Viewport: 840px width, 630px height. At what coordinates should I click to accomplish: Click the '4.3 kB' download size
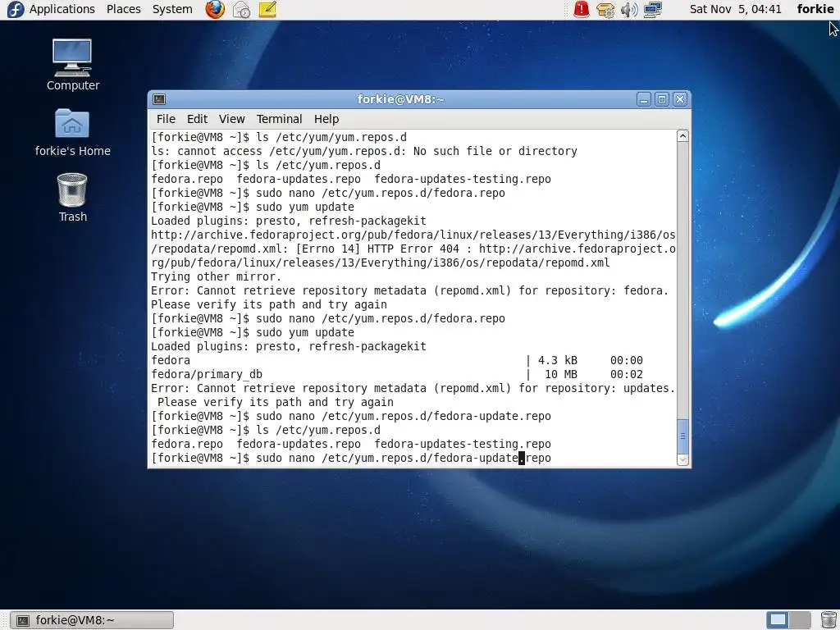tap(558, 361)
